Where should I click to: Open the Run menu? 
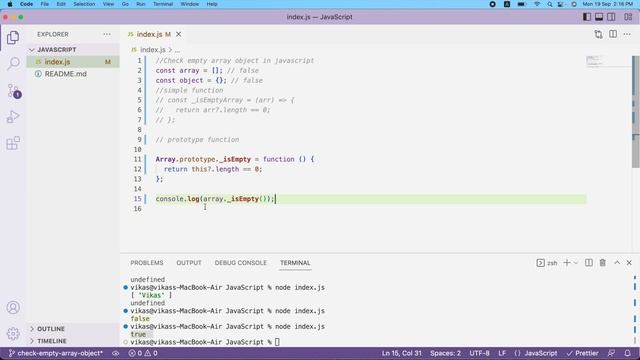click(x=141, y=4)
